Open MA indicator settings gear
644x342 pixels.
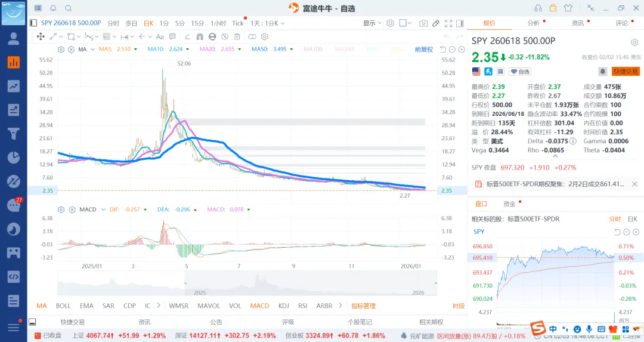(61, 49)
